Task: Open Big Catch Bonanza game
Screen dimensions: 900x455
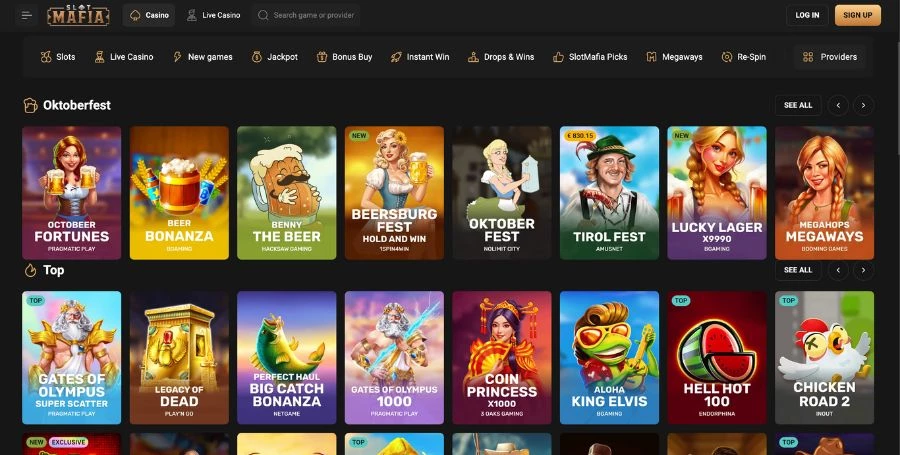Action: pos(286,357)
